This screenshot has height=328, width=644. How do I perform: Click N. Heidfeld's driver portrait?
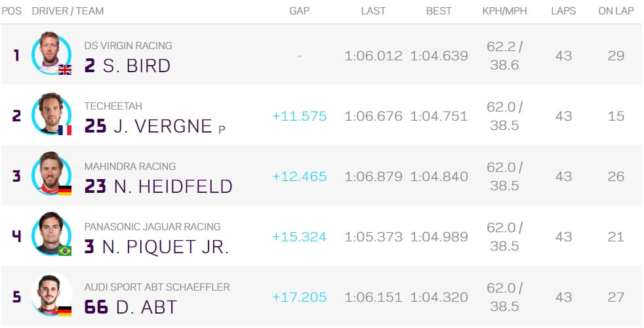pos(51,174)
